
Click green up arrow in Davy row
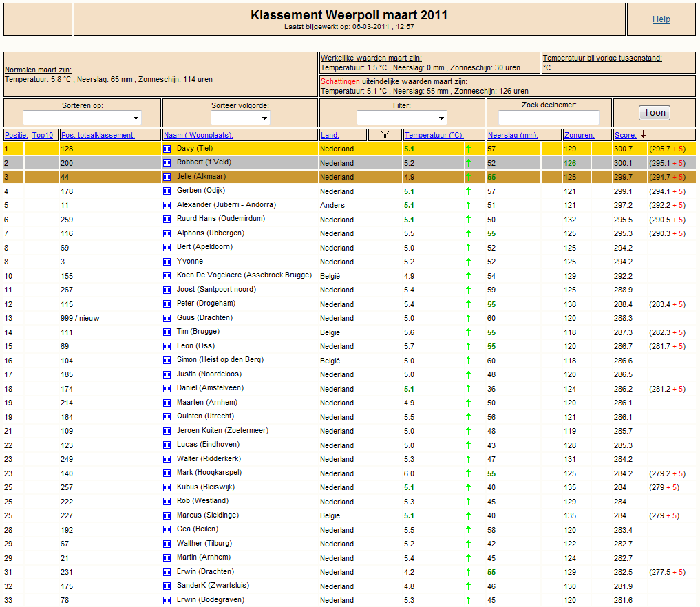468,149
